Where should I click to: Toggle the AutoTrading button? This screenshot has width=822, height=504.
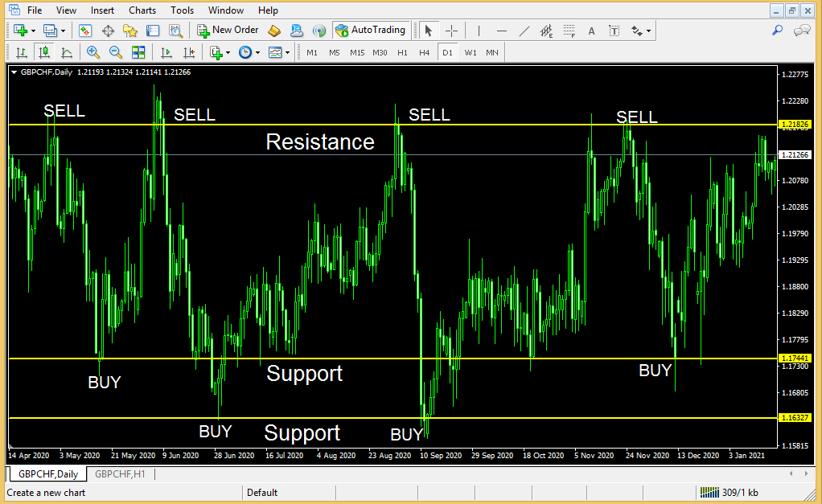click(371, 31)
